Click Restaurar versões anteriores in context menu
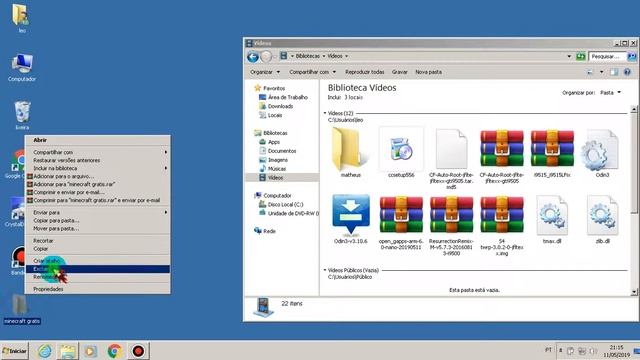640x360 pixels. [x=98, y=160]
